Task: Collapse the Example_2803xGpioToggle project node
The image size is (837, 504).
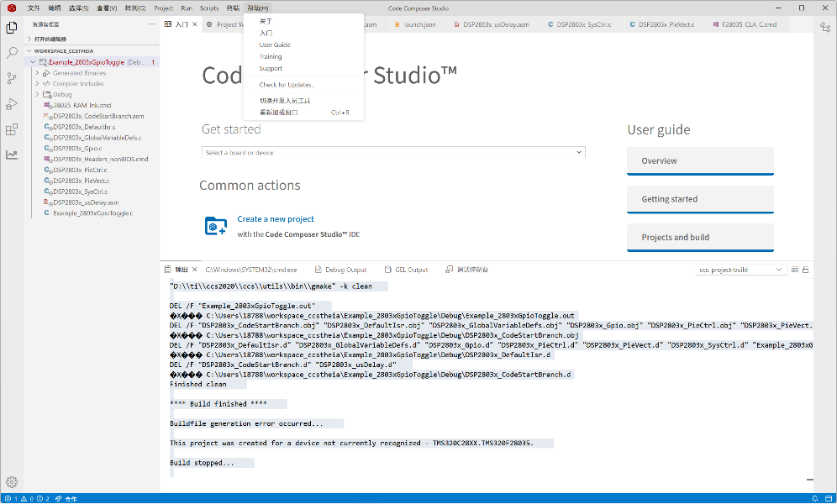Action: tap(33, 62)
